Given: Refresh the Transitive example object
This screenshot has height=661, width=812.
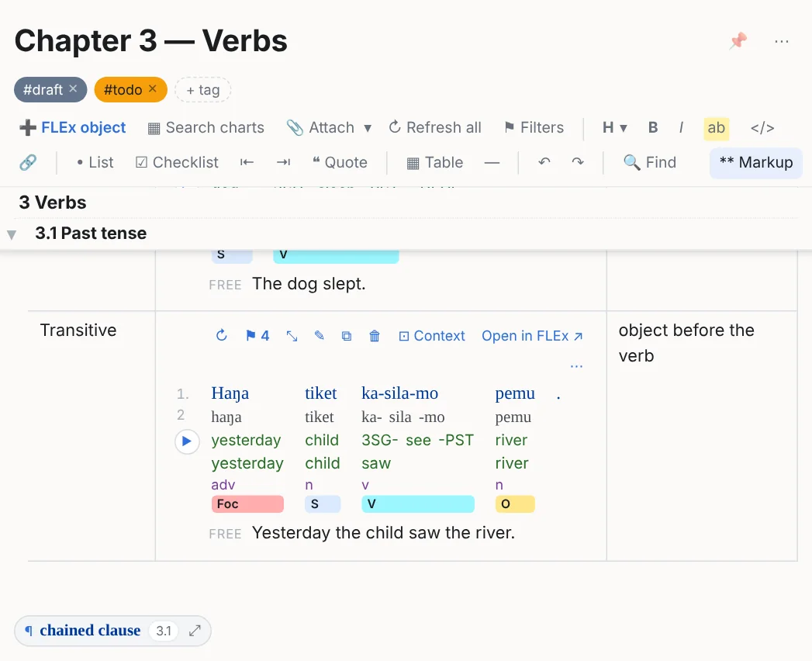Looking at the screenshot, I should [222, 336].
